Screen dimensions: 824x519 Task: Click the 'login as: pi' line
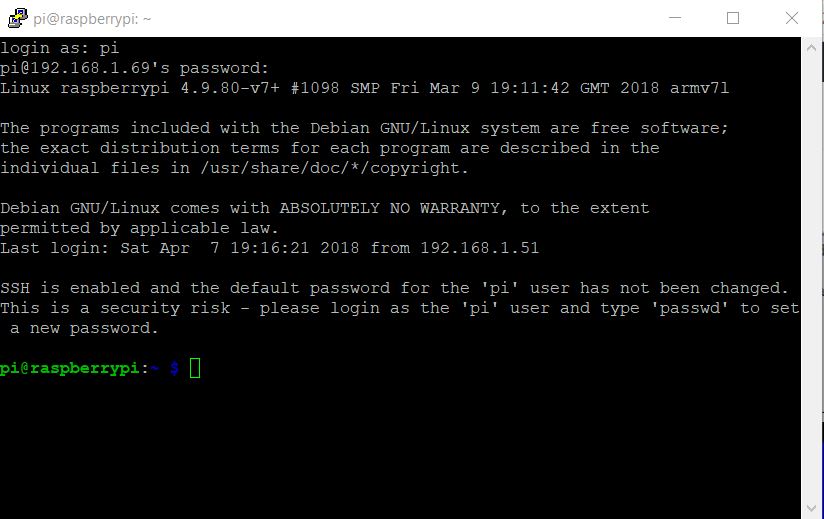tap(59, 48)
